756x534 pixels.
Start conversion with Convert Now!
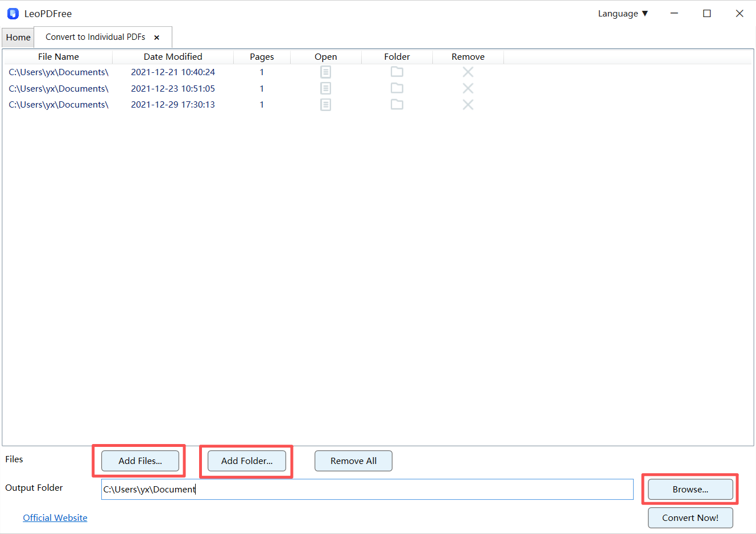click(691, 518)
